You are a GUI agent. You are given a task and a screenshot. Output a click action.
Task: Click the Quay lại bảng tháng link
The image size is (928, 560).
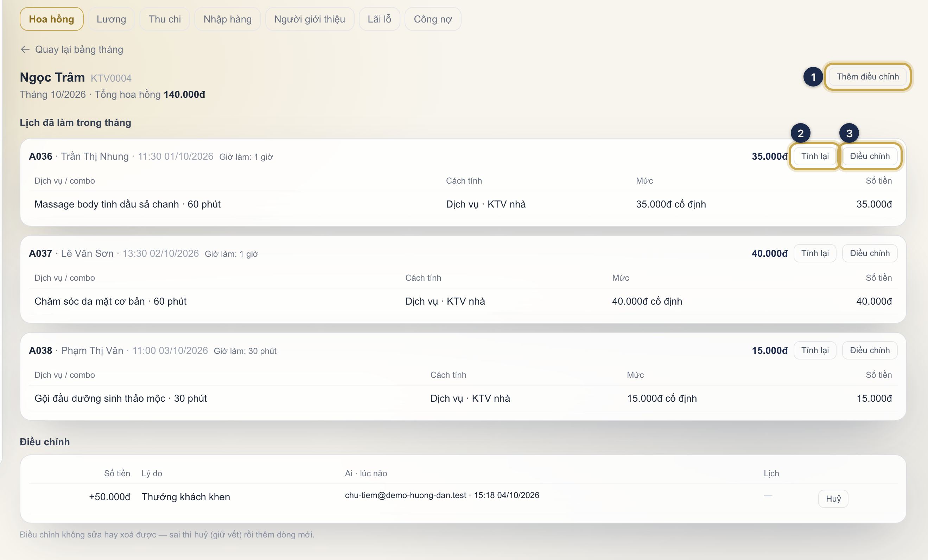pyautogui.click(x=71, y=49)
